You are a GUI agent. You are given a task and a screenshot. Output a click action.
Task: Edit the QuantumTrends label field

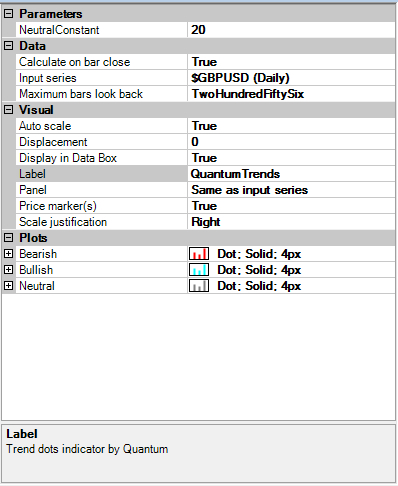point(292,174)
